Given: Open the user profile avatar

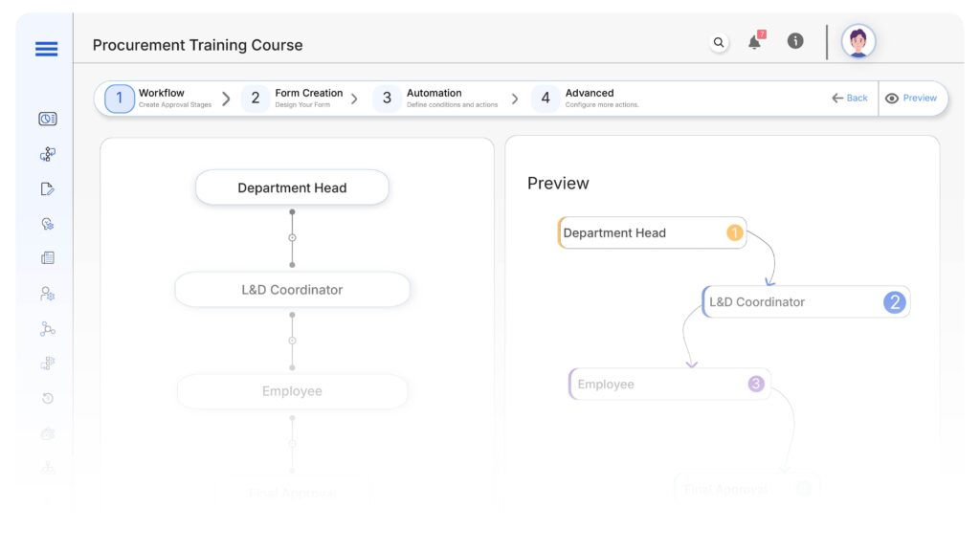Looking at the screenshot, I should (x=857, y=42).
